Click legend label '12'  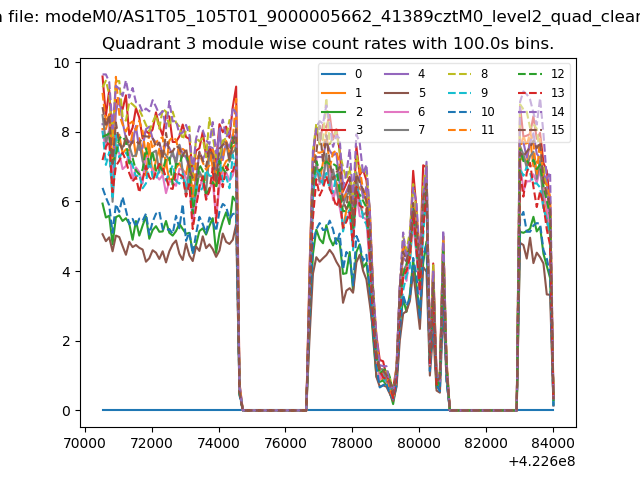click(x=558, y=74)
